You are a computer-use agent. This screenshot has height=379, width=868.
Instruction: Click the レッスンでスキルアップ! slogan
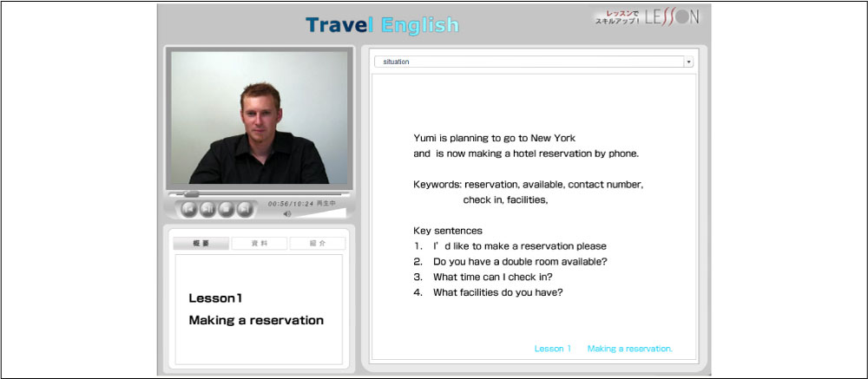coord(617,17)
